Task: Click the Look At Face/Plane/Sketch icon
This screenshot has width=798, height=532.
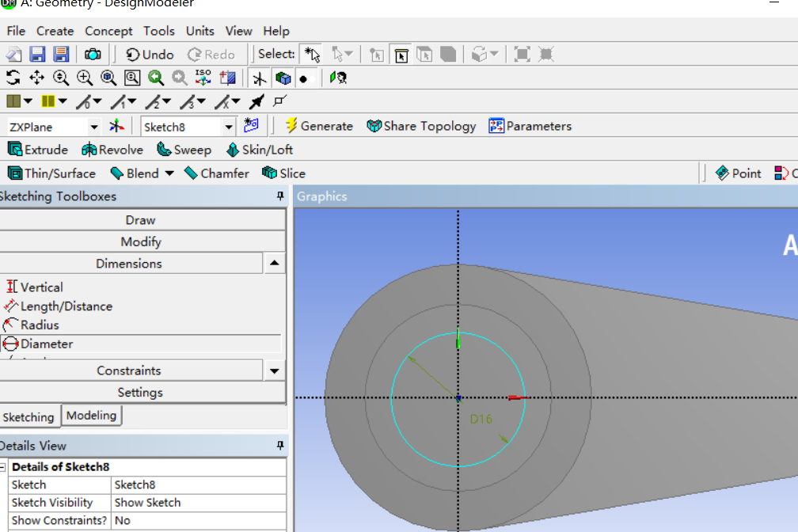Action: [338, 78]
